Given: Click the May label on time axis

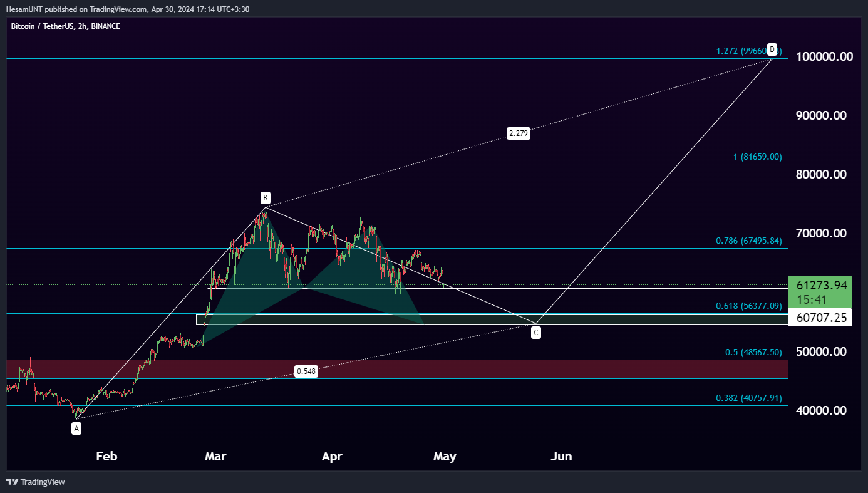Looking at the screenshot, I should (x=445, y=457).
